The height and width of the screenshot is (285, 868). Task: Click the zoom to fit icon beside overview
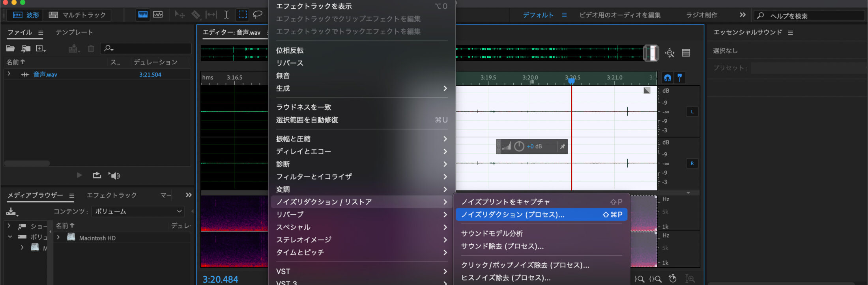tap(670, 53)
